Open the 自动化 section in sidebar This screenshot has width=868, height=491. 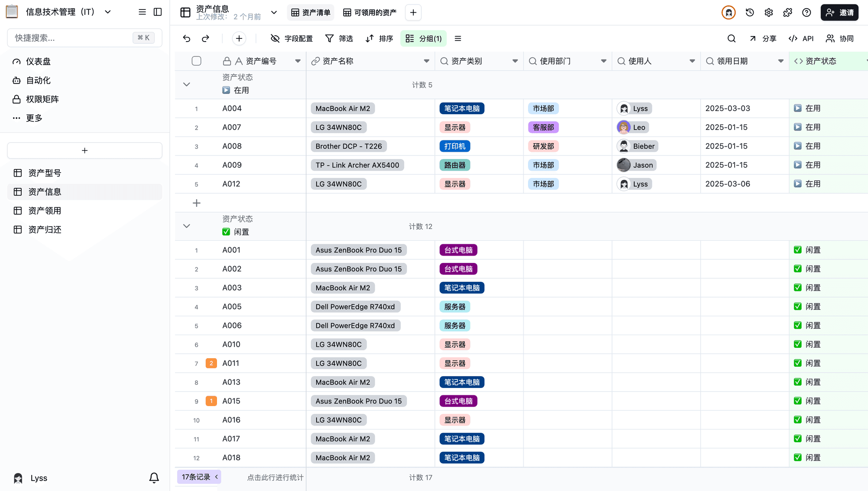pyautogui.click(x=38, y=80)
